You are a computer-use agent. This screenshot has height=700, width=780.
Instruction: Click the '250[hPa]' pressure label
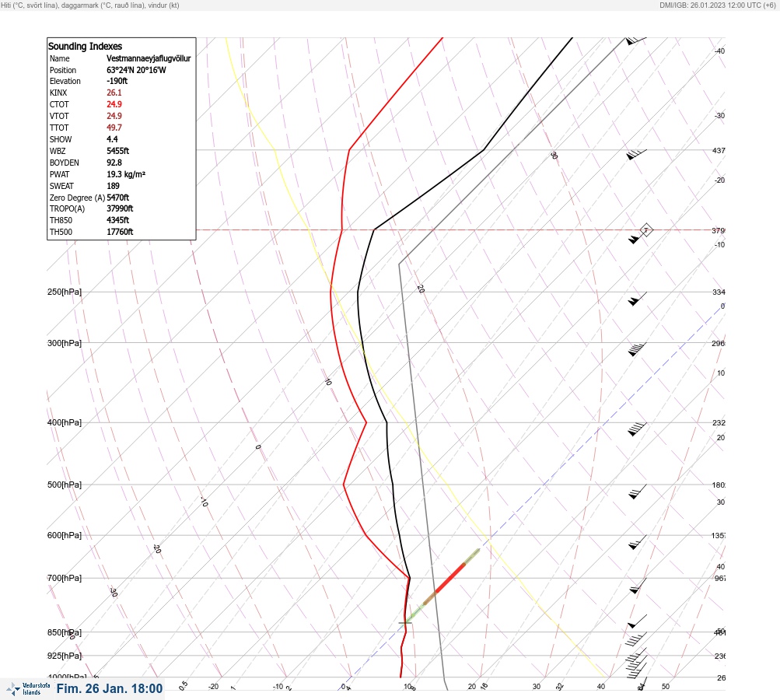[x=65, y=292]
